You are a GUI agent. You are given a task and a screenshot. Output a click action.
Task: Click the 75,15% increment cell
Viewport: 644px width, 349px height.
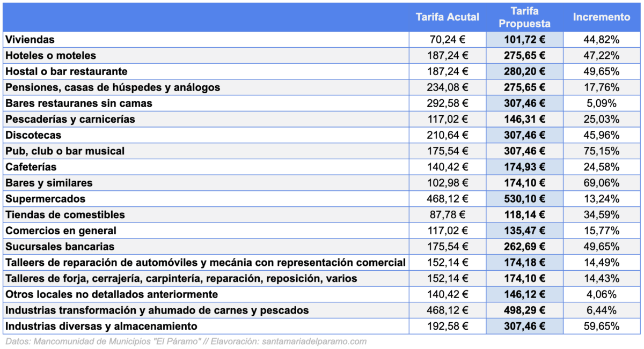tap(602, 151)
